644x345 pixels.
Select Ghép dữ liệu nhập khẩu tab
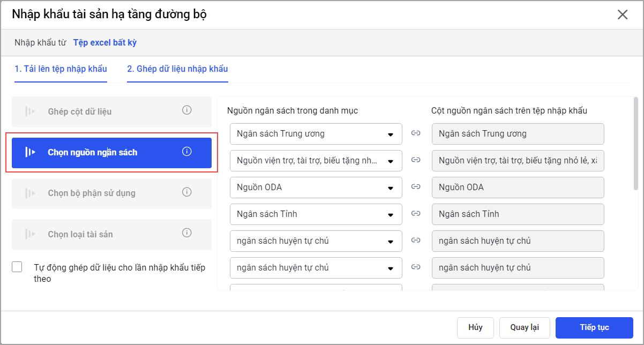[177, 69]
